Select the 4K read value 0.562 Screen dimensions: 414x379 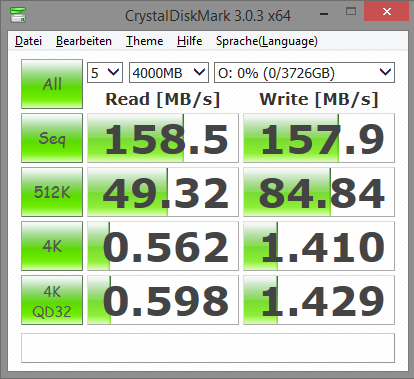(x=163, y=246)
